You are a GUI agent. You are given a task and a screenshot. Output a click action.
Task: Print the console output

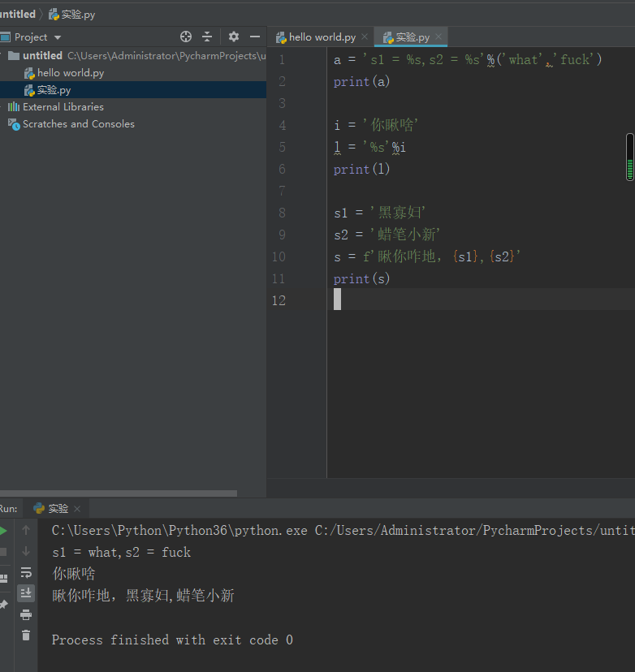coord(26,614)
